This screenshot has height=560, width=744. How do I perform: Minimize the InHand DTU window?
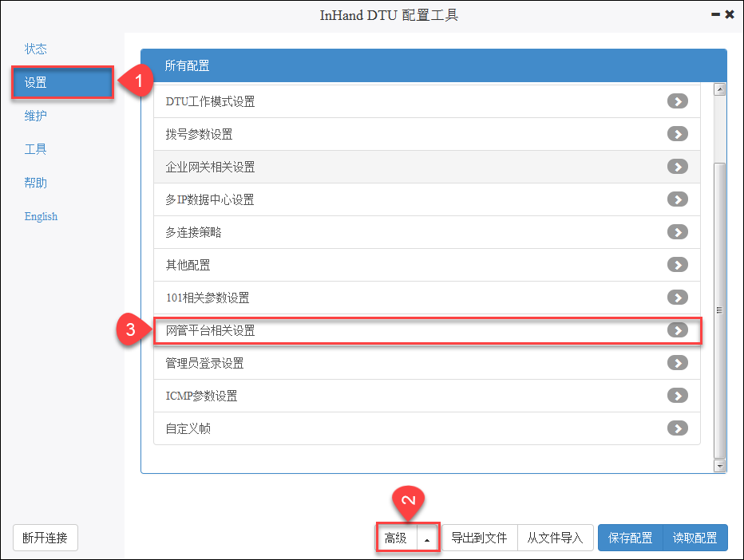pyautogui.click(x=715, y=15)
